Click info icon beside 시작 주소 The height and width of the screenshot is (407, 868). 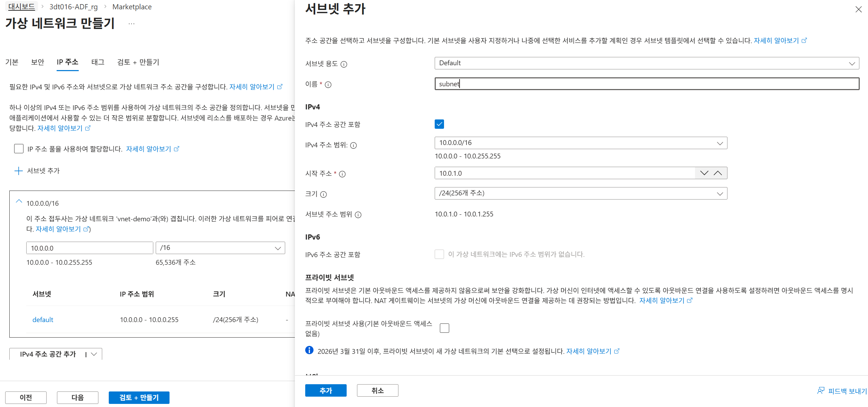[x=342, y=174]
